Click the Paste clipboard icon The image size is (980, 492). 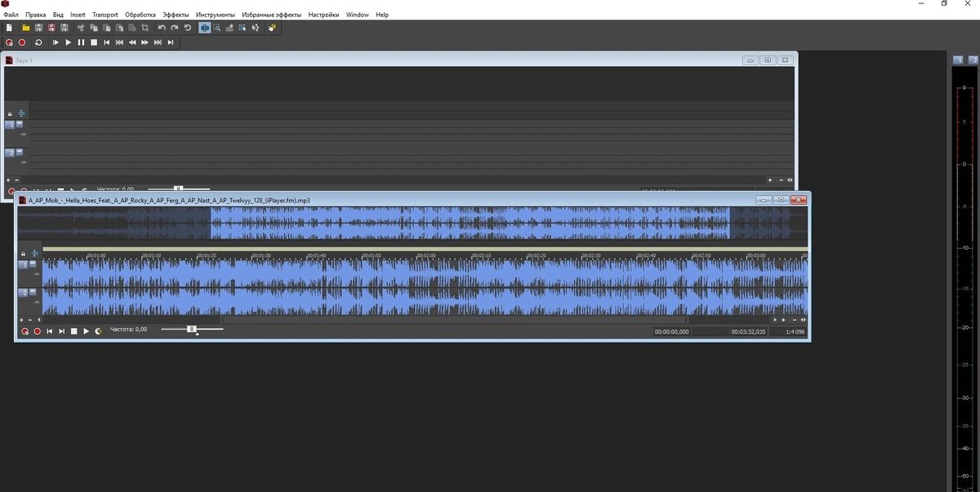(x=106, y=28)
